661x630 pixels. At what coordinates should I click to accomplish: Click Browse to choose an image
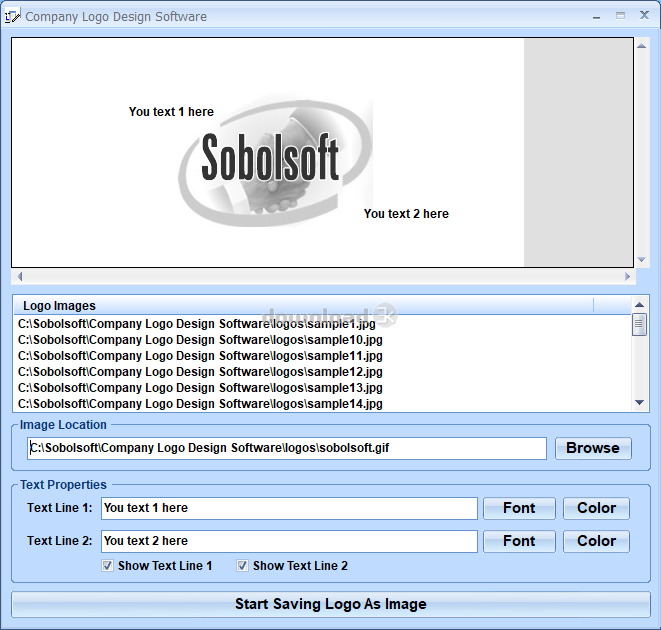point(593,448)
